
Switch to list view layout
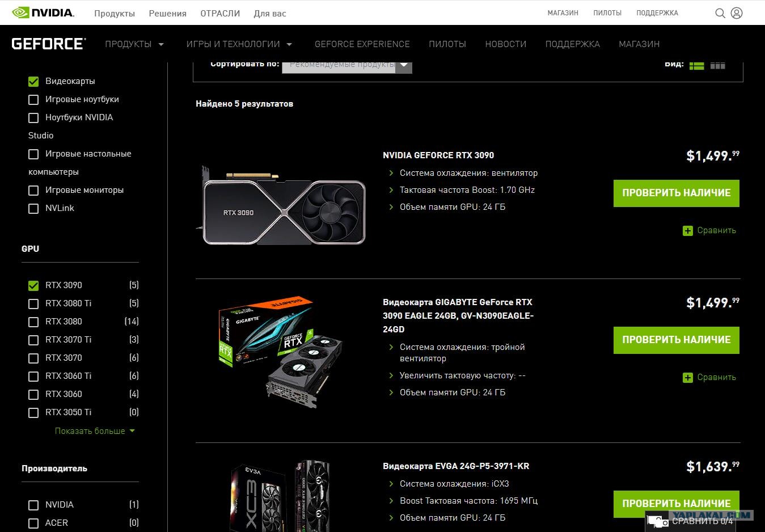(x=696, y=65)
